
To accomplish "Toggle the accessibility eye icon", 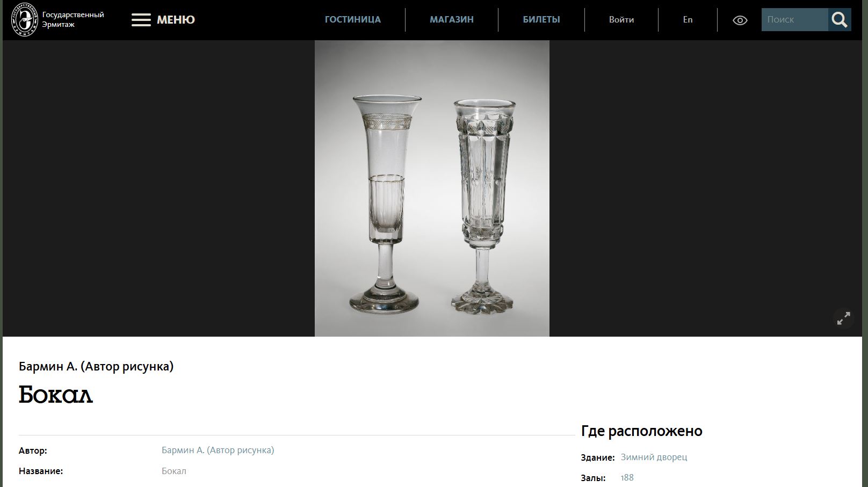I will pyautogui.click(x=740, y=20).
